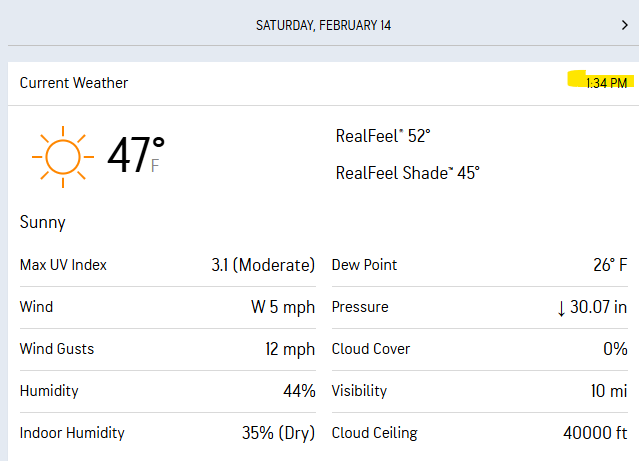Select the Cloud Cover 0% row
This screenshot has height=461, width=639.
tap(479, 349)
